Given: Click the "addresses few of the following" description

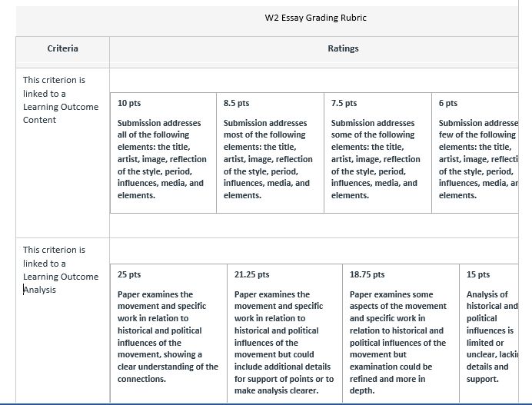Looking at the screenshot, I should (x=478, y=159).
